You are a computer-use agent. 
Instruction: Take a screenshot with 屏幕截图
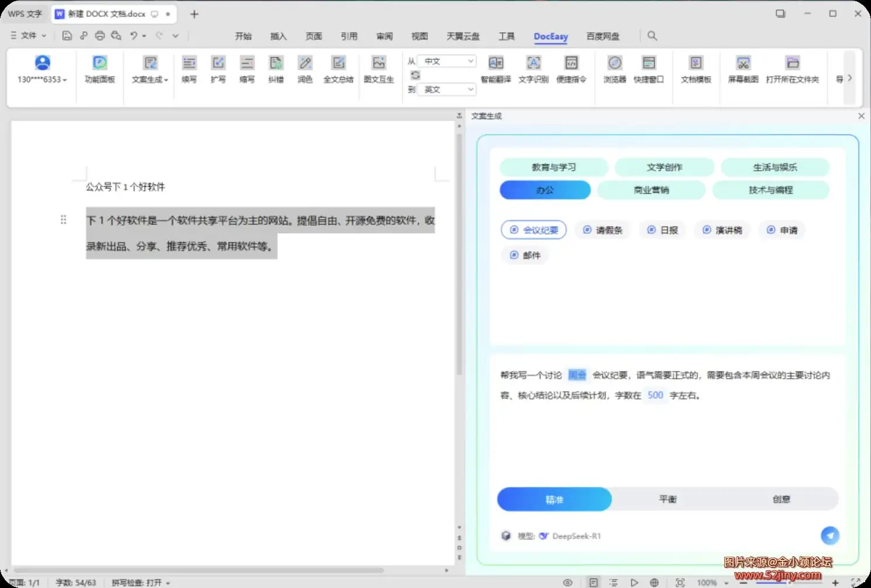[743, 69]
